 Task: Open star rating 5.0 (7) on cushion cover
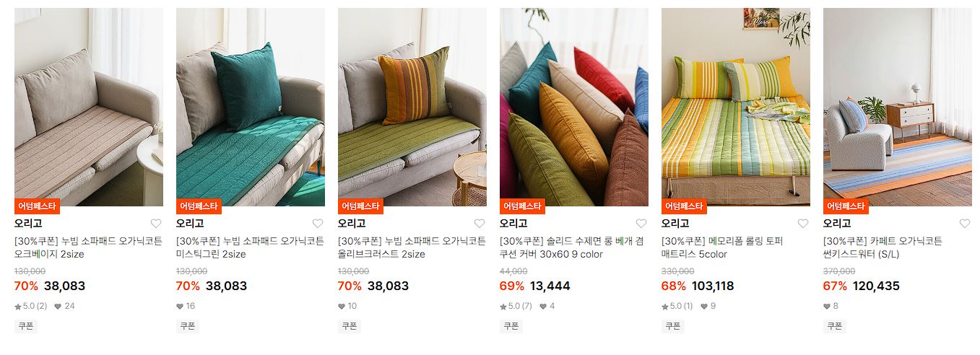[516, 306]
